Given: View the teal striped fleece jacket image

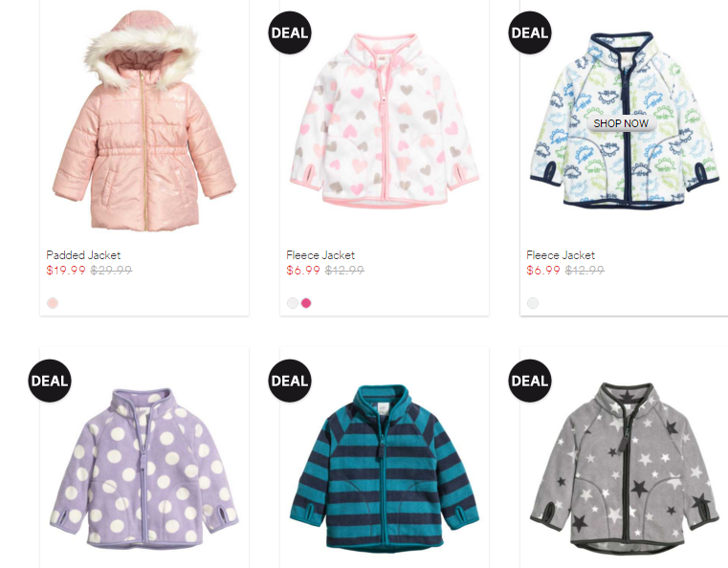Looking at the screenshot, I should pos(385,469).
